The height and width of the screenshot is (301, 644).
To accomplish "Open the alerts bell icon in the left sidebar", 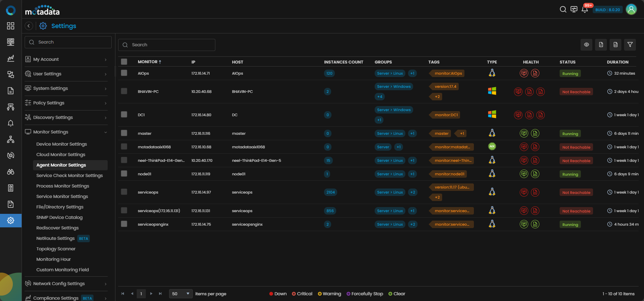I will (11, 123).
